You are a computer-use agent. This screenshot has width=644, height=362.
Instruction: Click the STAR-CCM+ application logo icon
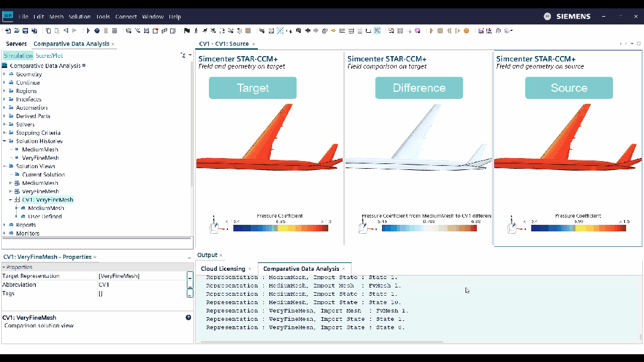[x=8, y=16]
